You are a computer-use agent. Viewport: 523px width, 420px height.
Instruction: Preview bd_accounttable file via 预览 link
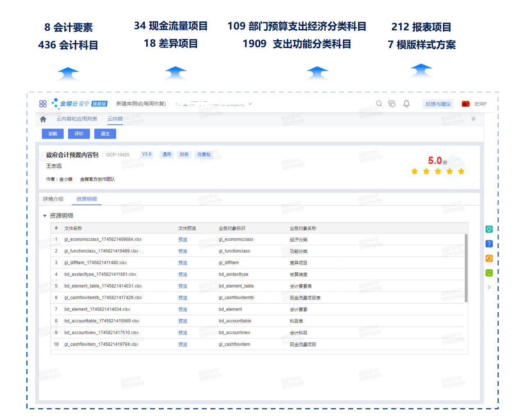tap(183, 321)
